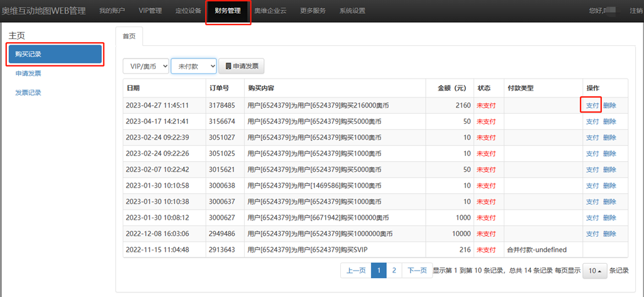This screenshot has width=644, height=297.
Task: Click 支付 for order 3178485
Action: (x=592, y=106)
